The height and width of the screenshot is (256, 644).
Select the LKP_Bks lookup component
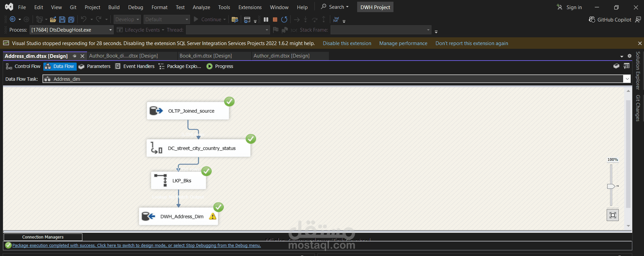[x=179, y=181]
